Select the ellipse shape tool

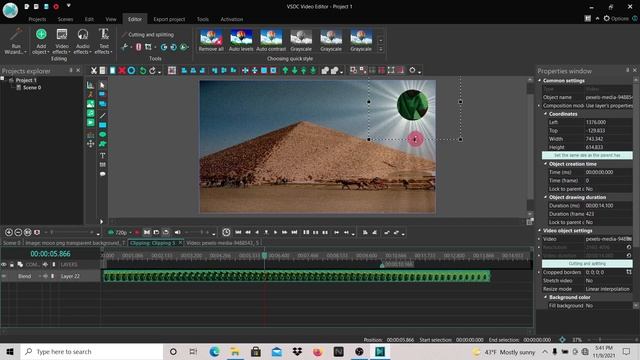[102, 134]
